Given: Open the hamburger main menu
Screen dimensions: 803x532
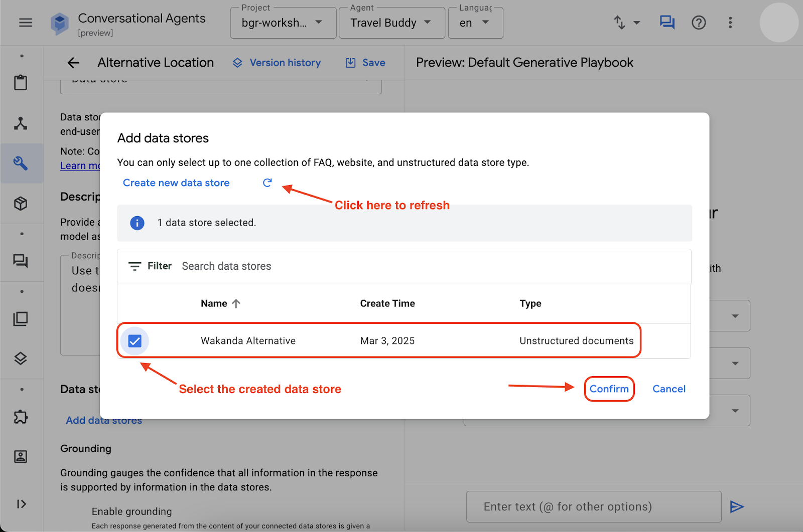Looking at the screenshot, I should tap(26, 23).
